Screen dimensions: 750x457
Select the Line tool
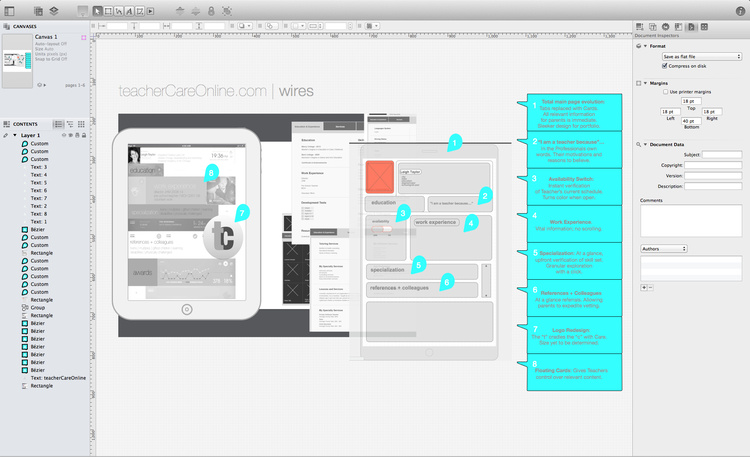pos(119,11)
